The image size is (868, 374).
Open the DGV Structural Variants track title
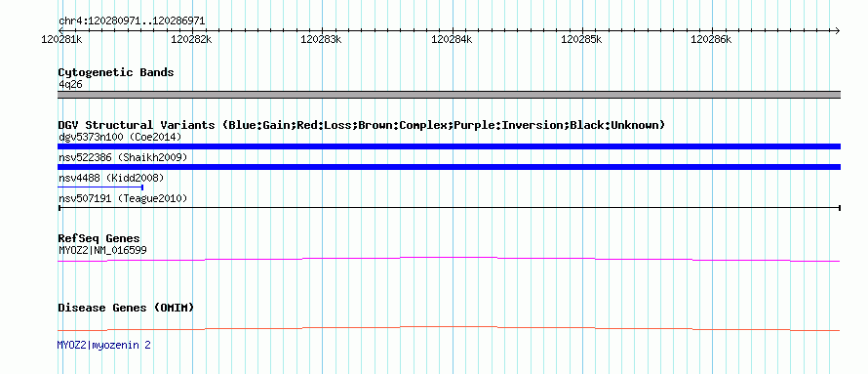click(362, 125)
